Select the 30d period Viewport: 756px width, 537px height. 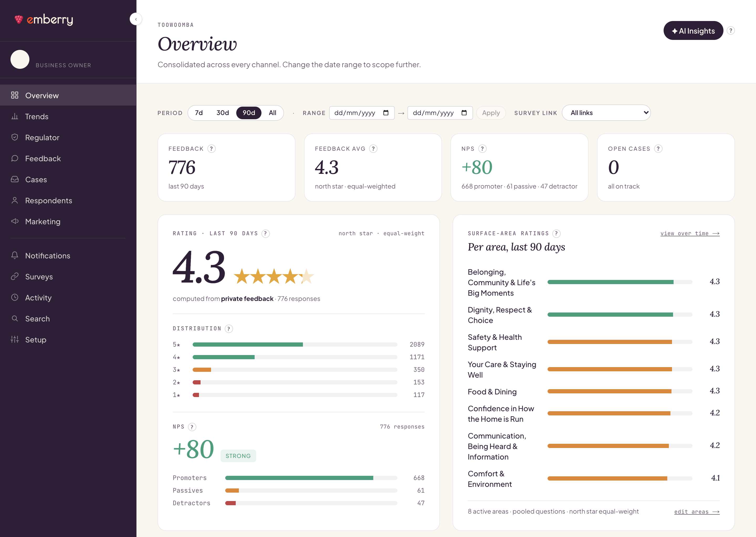pos(223,113)
